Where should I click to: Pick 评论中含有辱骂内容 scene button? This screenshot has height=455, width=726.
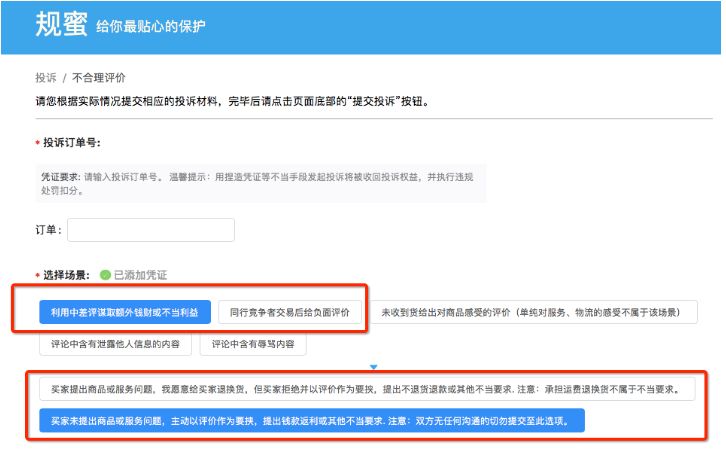point(253,343)
